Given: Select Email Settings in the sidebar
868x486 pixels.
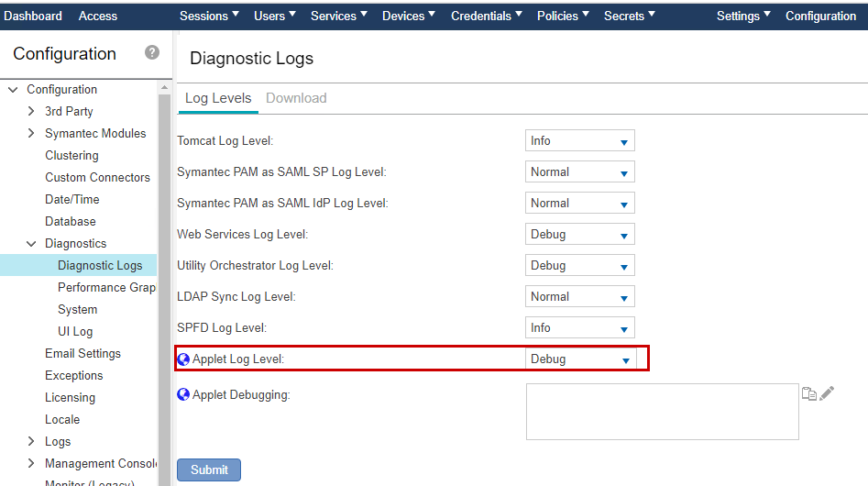Looking at the screenshot, I should click(x=82, y=353).
